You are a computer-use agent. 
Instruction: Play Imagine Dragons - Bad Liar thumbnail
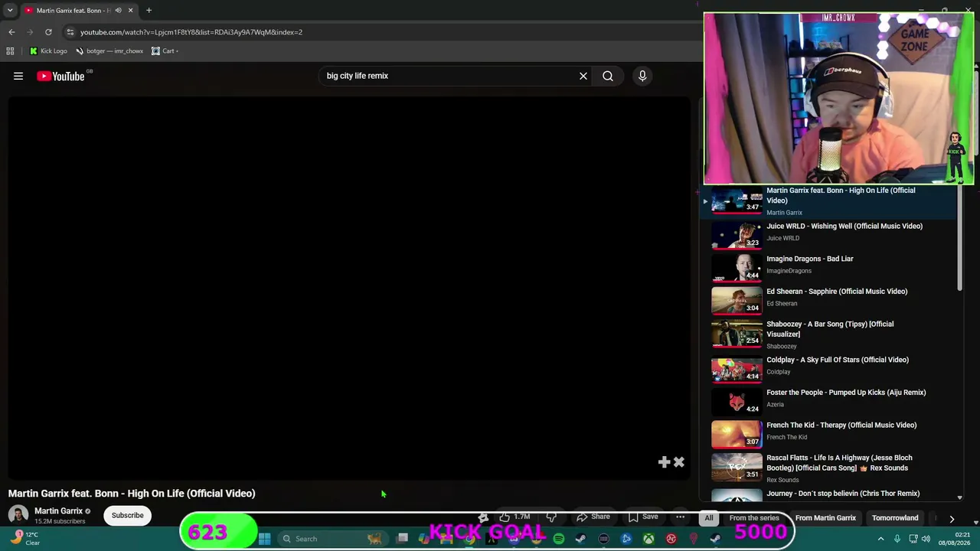point(737,267)
